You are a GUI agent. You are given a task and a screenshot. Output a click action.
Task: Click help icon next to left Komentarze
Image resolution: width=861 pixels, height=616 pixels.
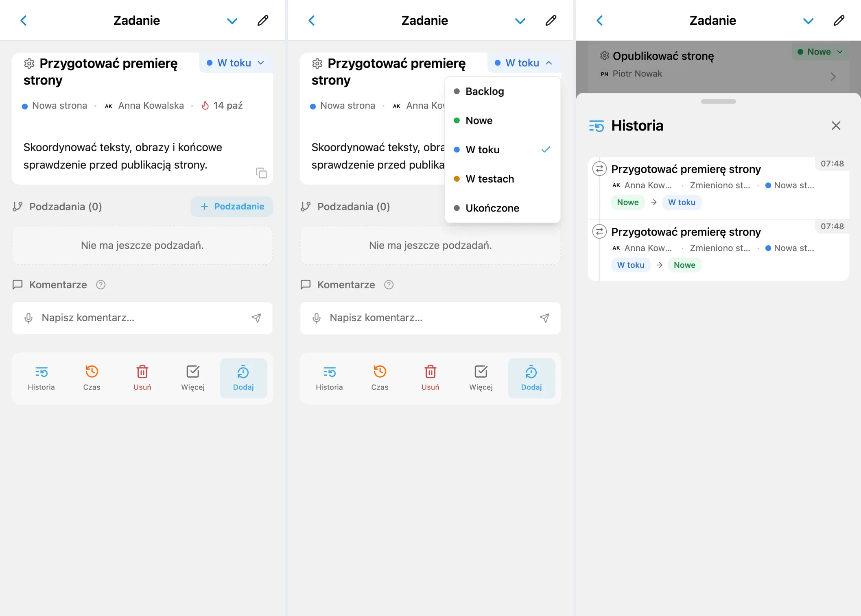tap(101, 285)
